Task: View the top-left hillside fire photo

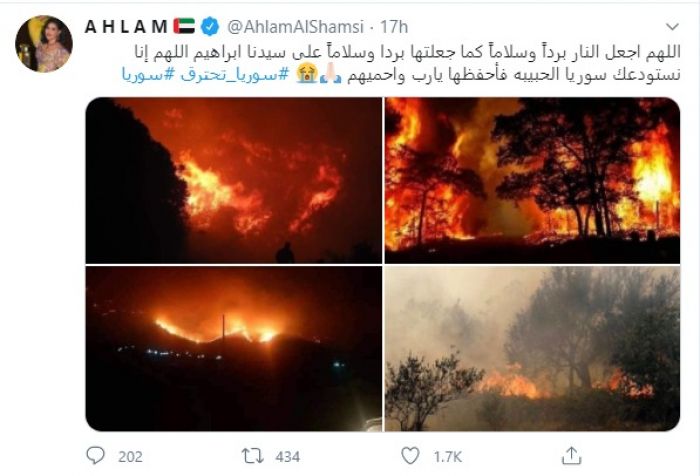Action: [x=233, y=180]
